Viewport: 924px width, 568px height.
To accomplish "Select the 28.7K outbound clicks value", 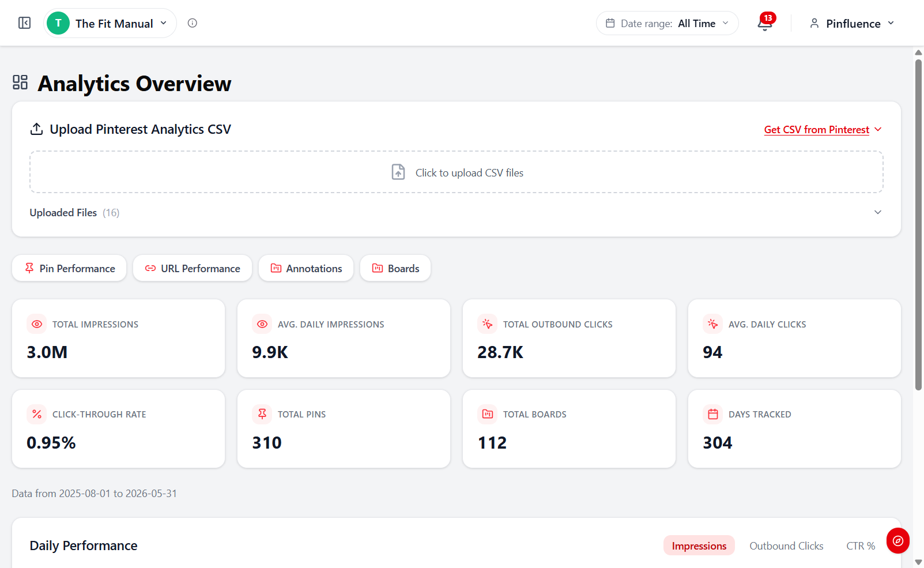I will click(500, 352).
